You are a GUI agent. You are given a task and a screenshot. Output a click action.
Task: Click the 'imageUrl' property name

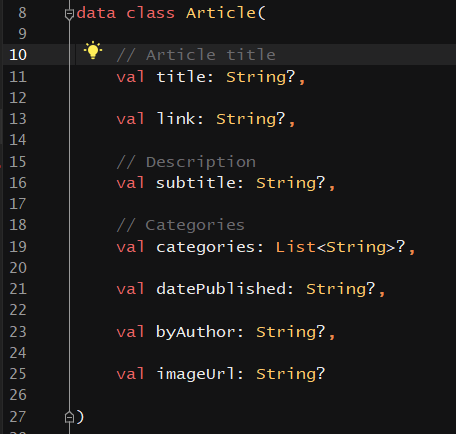pyautogui.click(x=196, y=374)
